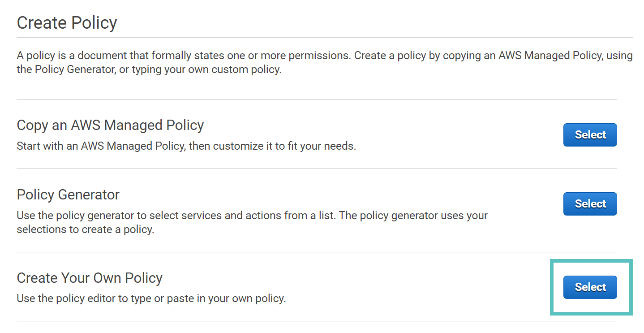Screen dimensions: 644x333
Task: Click Select for Copy an AWS Managed Policy
Action: pos(590,134)
